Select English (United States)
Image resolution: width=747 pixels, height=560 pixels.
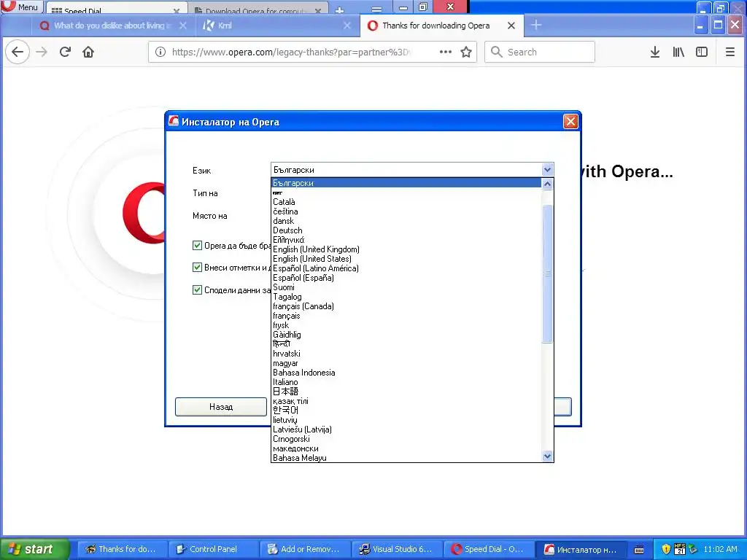pyautogui.click(x=406, y=259)
